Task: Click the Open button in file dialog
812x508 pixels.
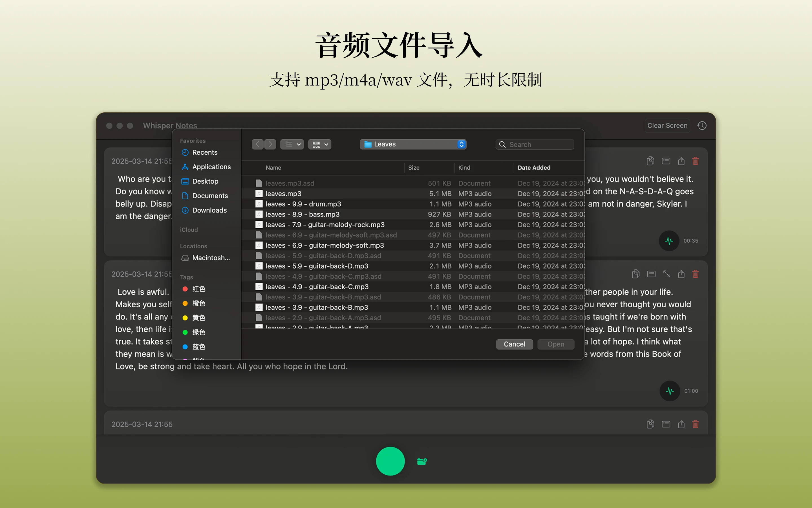Action: [x=556, y=344]
